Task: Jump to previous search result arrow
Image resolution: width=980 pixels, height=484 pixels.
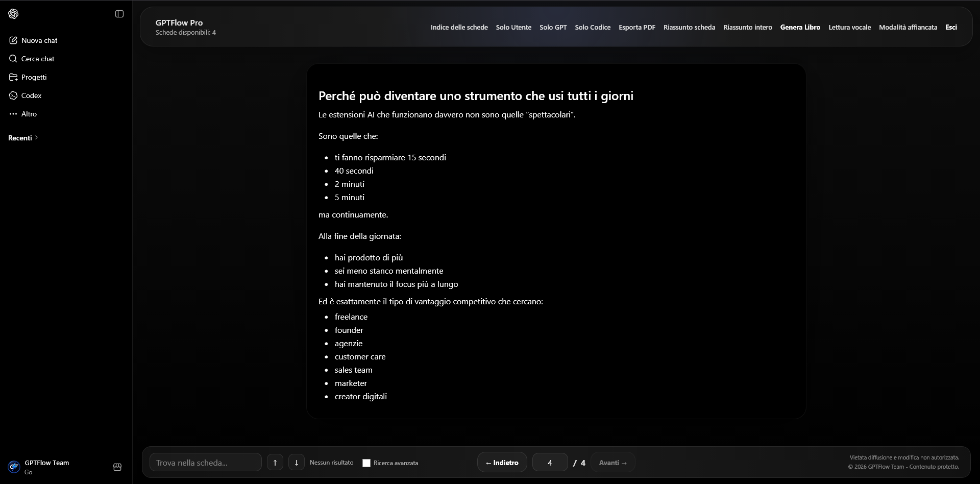Action: tap(275, 463)
